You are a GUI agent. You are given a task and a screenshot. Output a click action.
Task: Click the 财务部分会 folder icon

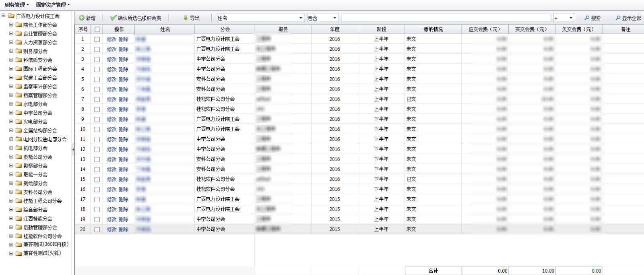tap(19, 51)
